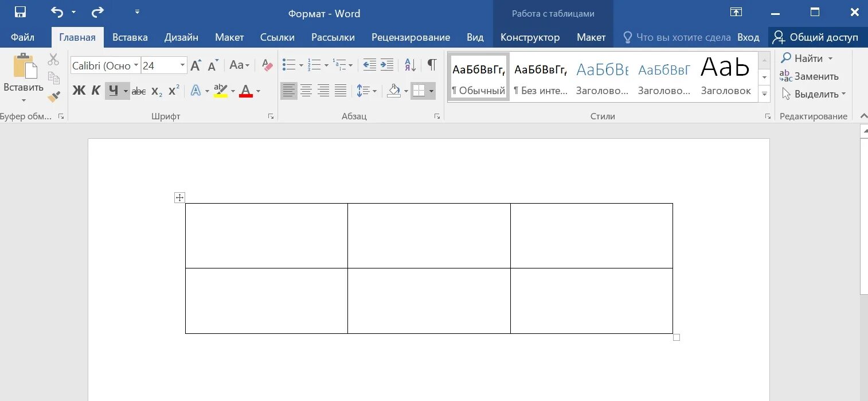Switch to the Вставка tab
The height and width of the screenshot is (401, 868).
pos(130,37)
